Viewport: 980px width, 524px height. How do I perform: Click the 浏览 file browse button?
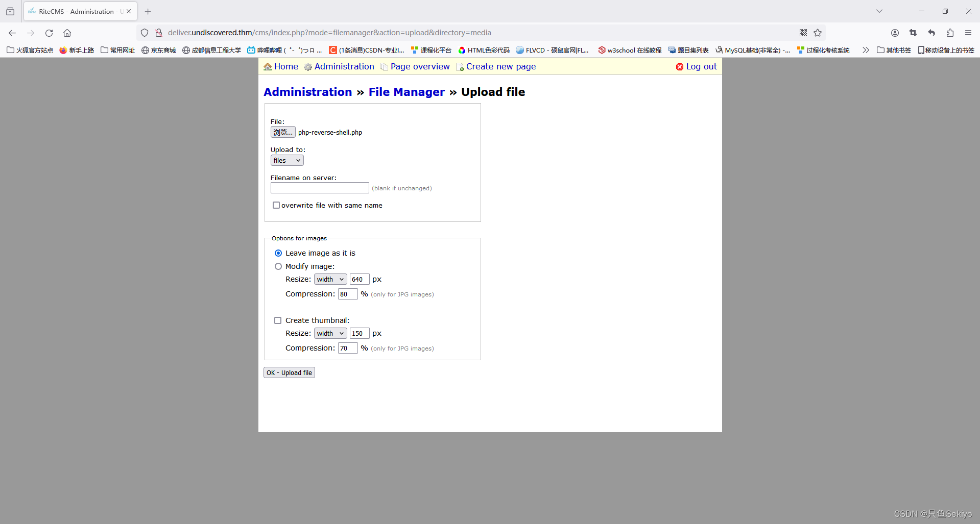pyautogui.click(x=283, y=132)
